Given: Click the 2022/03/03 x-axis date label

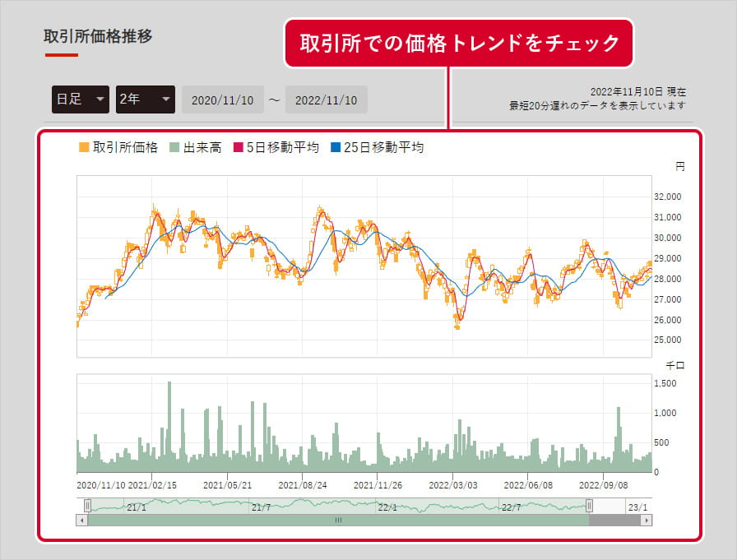Looking at the screenshot, I should tap(452, 485).
